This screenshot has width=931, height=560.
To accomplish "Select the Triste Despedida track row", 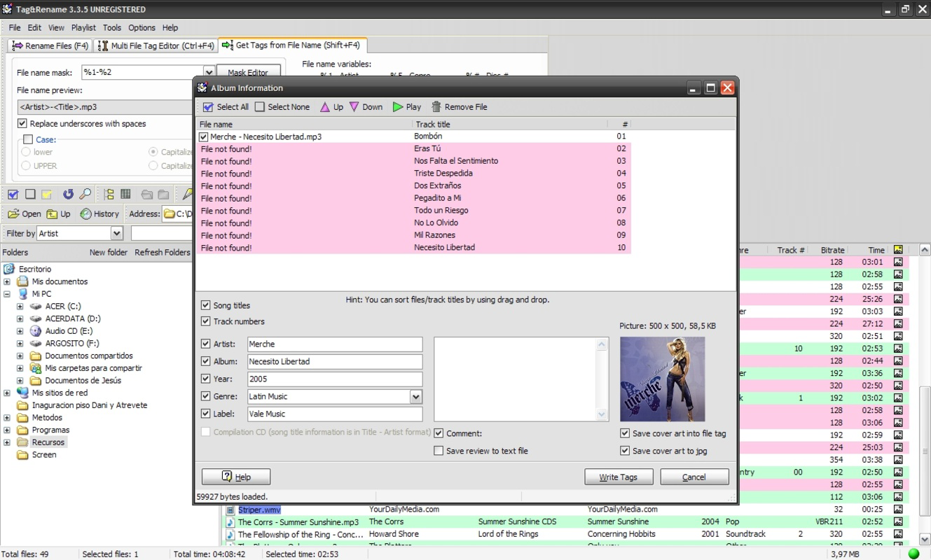I will pyautogui.click(x=413, y=174).
